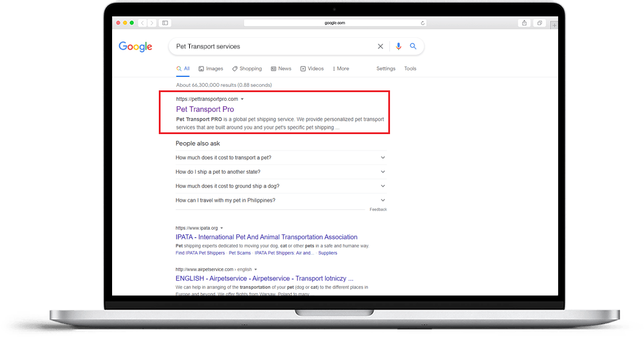Image resolution: width=644 pixels, height=337 pixels.
Task: Click the magnifier search button
Action: [x=413, y=46]
